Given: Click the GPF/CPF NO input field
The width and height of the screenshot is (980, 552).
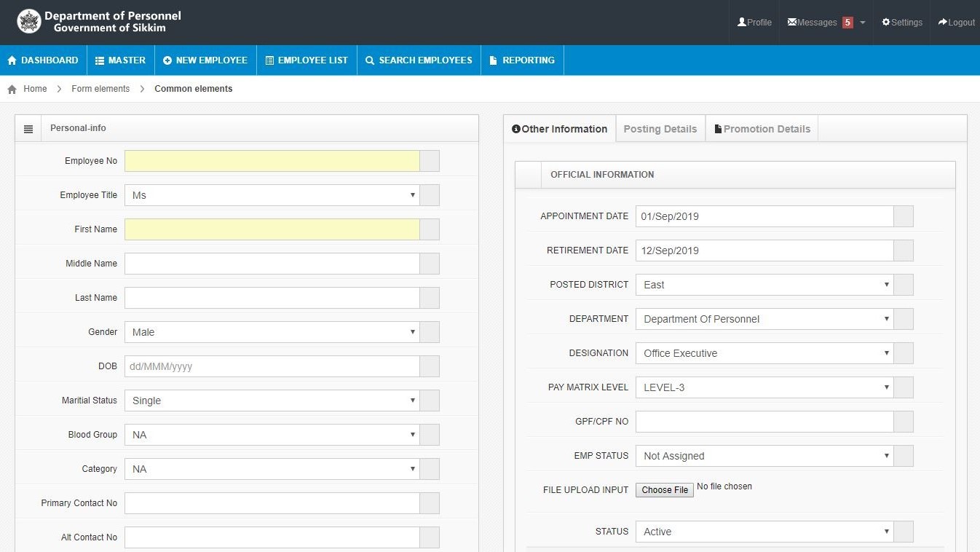Looking at the screenshot, I should pyautogui.click(x=764, y=422).
